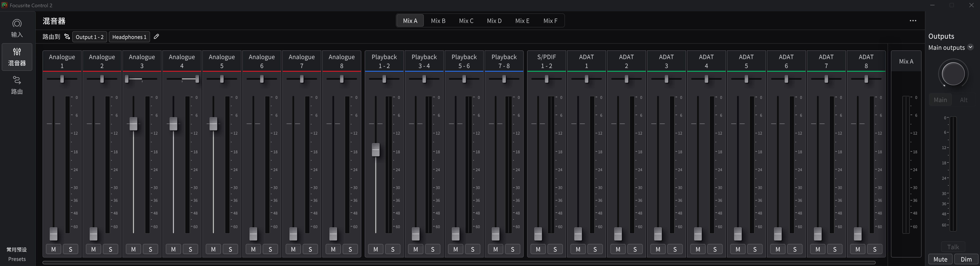The height and width of the screenshot is (266, 980).
Task: Click the Playback 5 - 6 pan slider
Action: click(464, 79)
